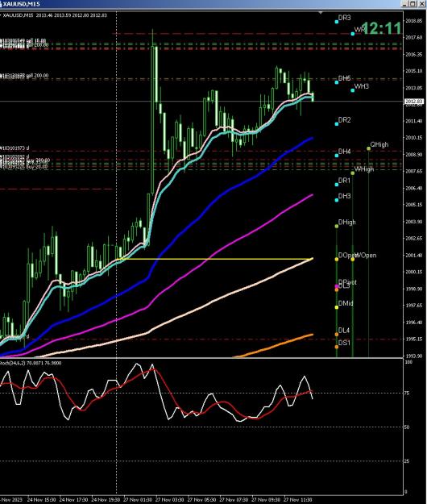Click the stochastic 75 level value

point(407,393)
